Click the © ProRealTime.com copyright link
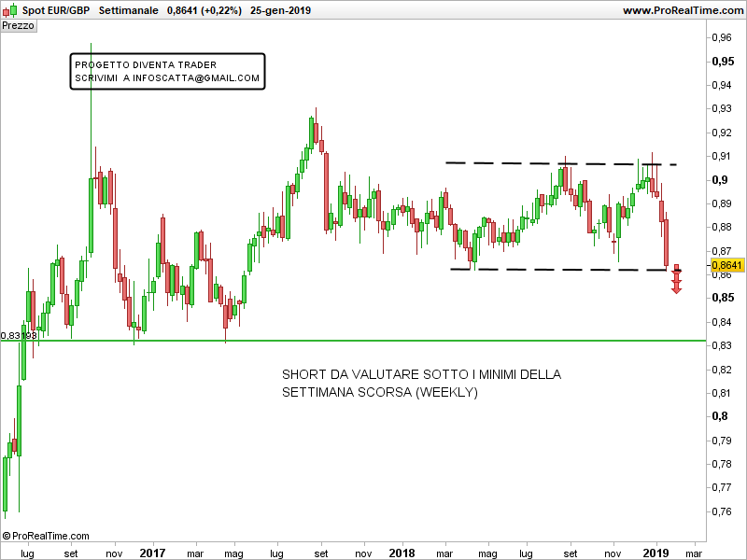 click(x=46, y=536)
